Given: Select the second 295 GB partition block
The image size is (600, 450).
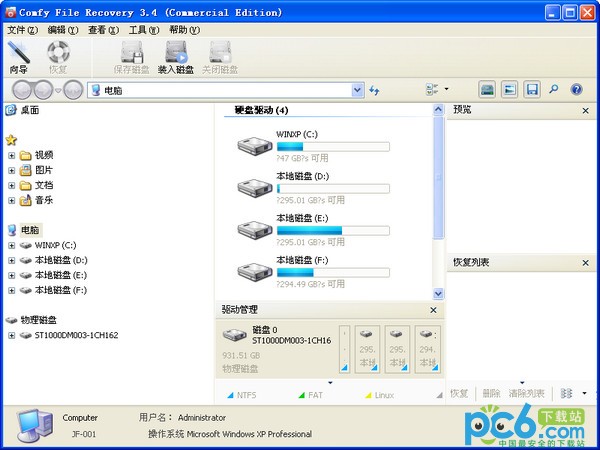Looking at the screenshot, I should [397, 349].
